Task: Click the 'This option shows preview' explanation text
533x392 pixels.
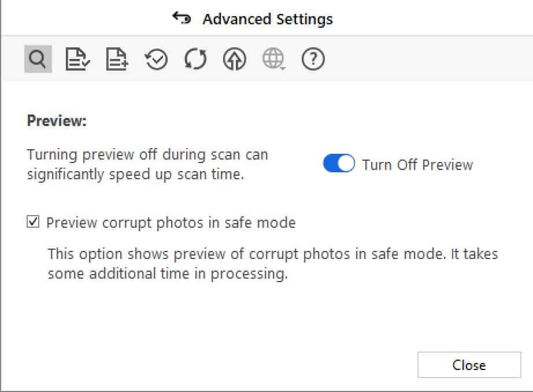Action: (x=273, y=264)
